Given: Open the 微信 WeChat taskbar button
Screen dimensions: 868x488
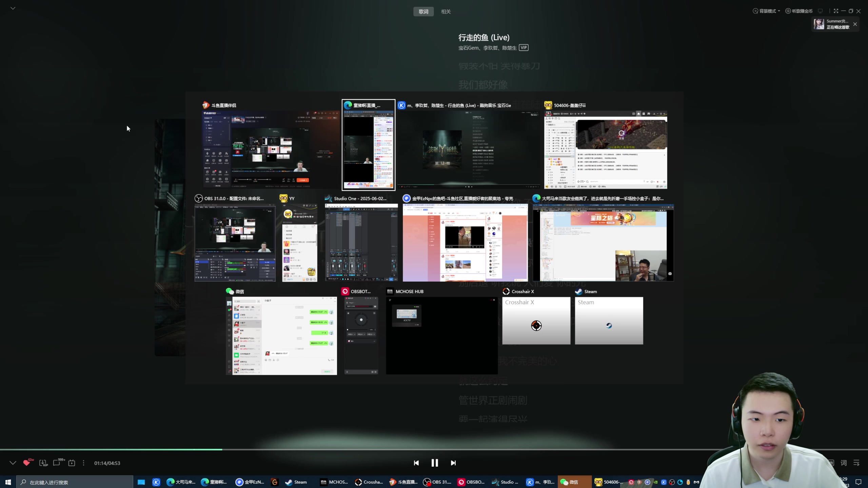Looking at the screenshot, I should tap(574, 482).
